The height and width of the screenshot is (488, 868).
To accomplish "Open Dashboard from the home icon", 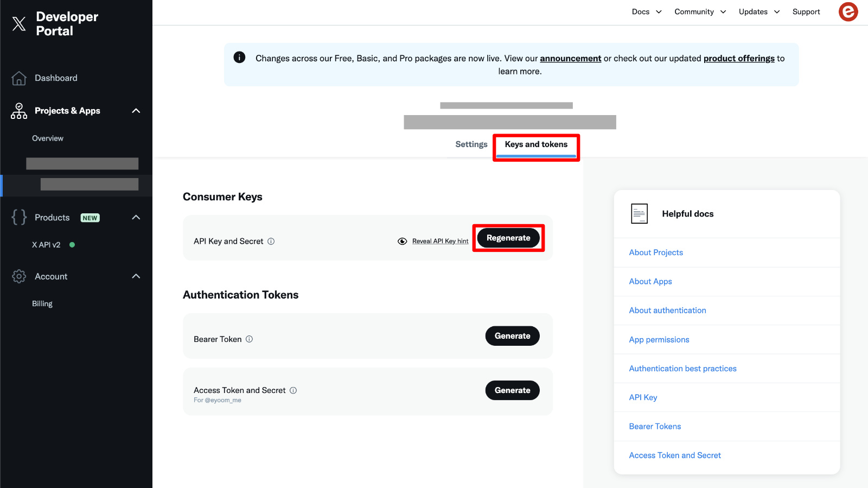I will [19, 78].
